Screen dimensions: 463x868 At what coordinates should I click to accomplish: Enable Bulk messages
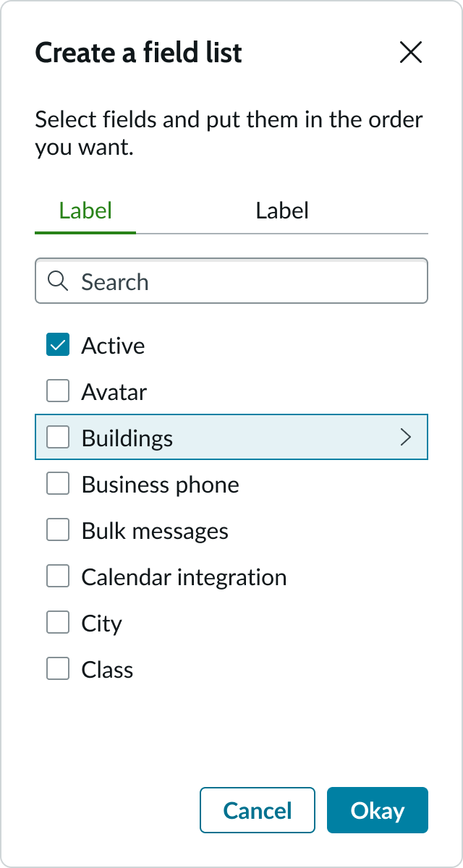click(x=57, y=529)
